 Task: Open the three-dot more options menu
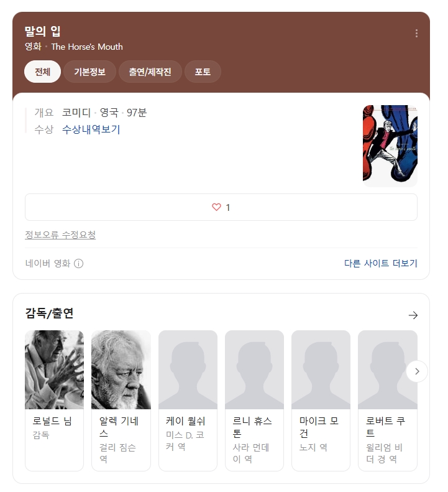416,33
